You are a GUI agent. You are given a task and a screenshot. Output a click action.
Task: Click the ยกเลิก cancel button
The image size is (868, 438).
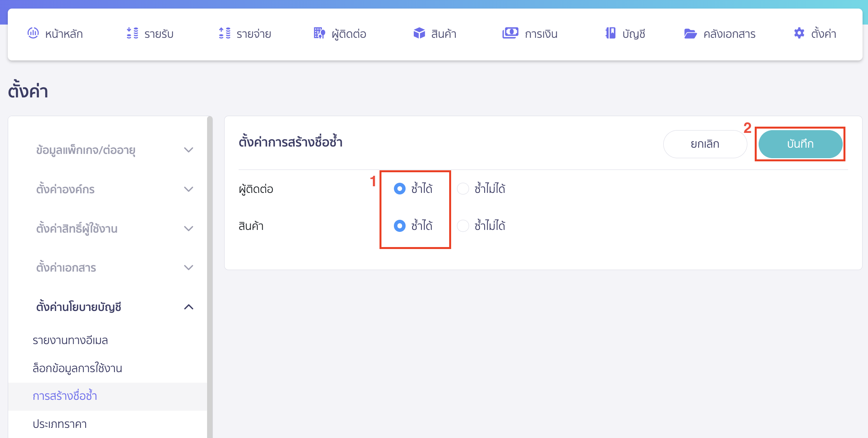pyautogui.click(x=705, y=144)
